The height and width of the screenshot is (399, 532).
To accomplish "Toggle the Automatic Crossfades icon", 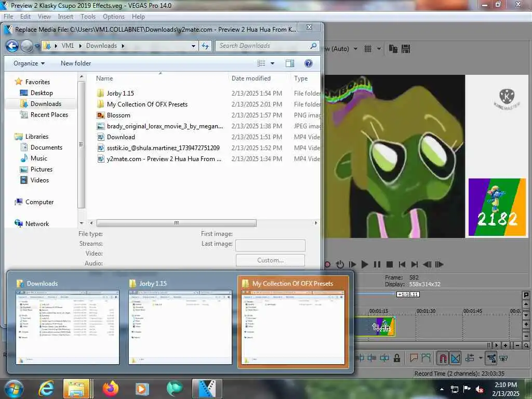I will (x=456, y=358).
